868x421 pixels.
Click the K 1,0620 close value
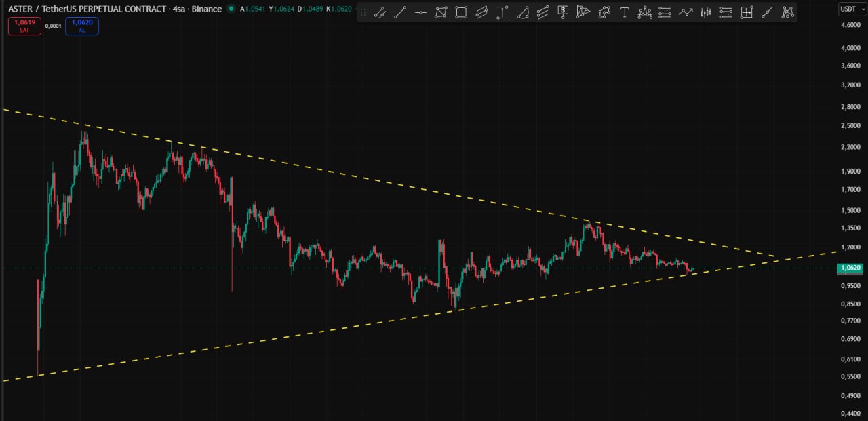pos(339,9)
